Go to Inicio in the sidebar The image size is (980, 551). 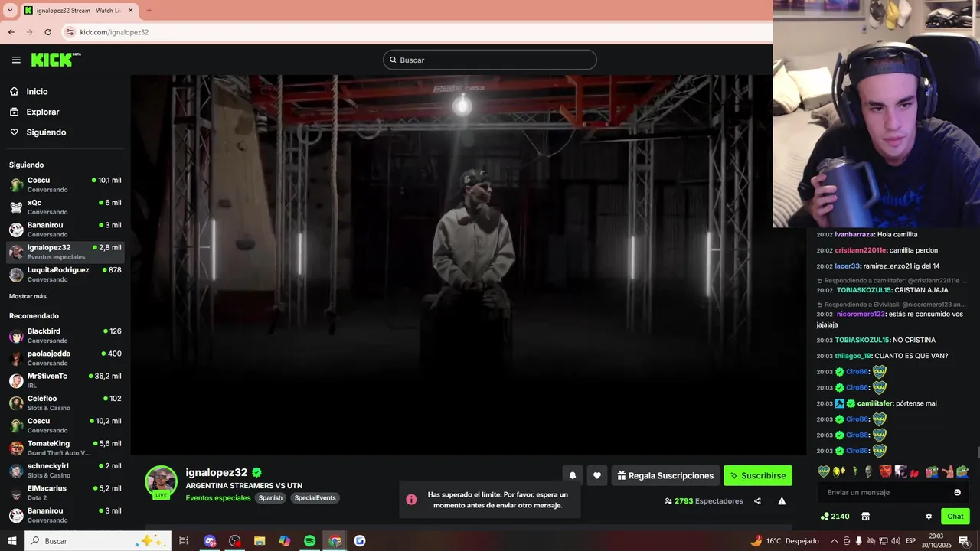[x=37, y=92]
